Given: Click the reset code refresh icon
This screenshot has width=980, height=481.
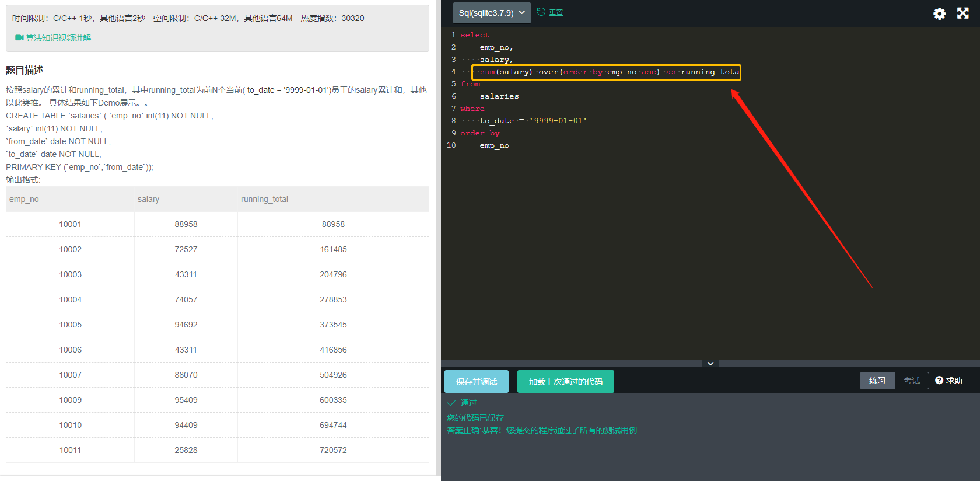Looking at the screenshot, I should [x=541, y=12].
